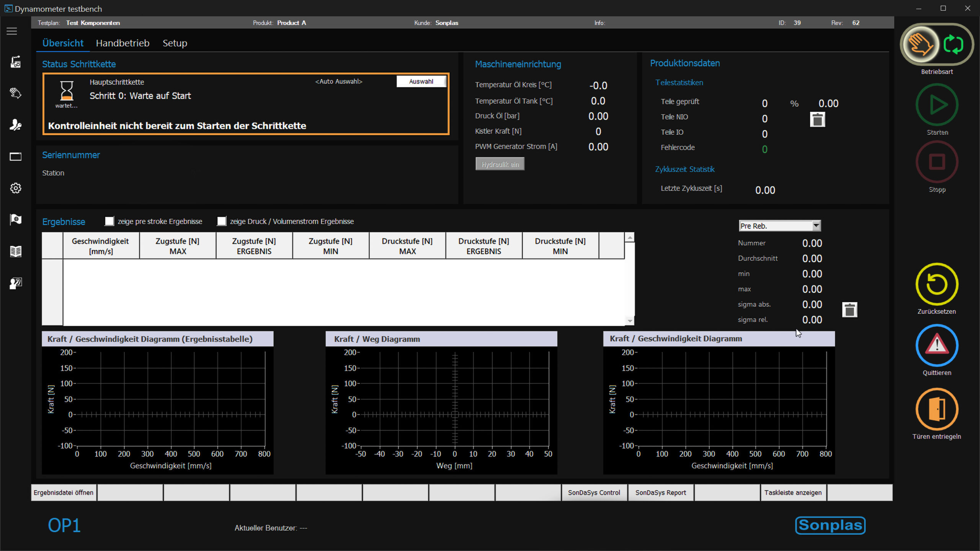Click the open book sidebar icon
The image size is (980, 551).
[16, 251]
